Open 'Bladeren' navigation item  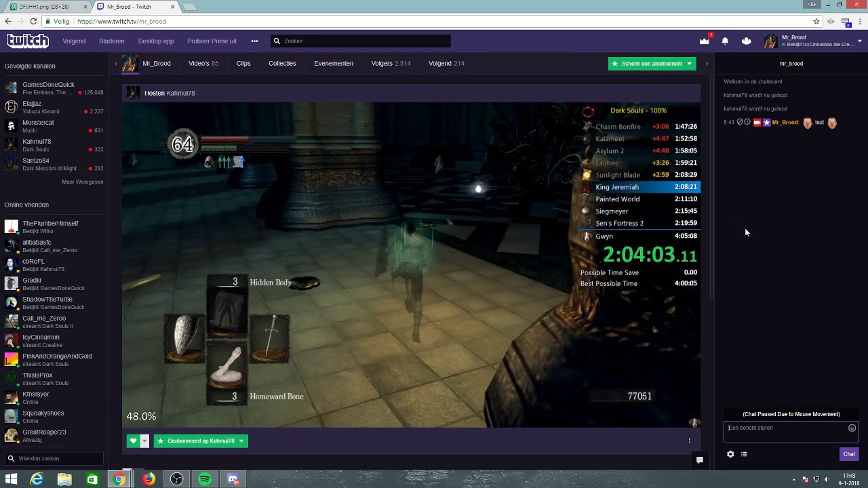point(112,41)
